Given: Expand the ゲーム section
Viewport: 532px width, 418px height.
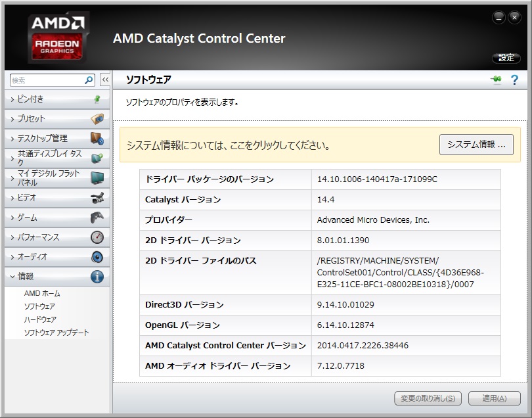Looking at the screenshot, I should point(57,218).
